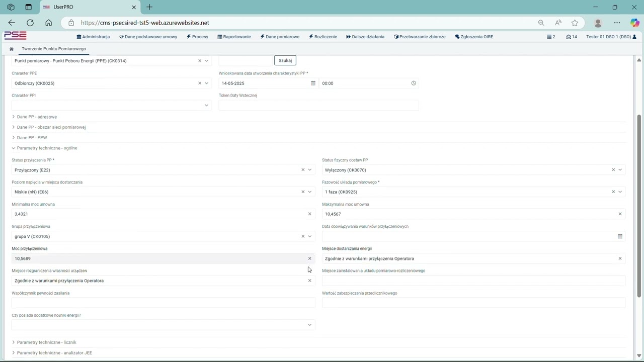The image size is (644, 362).
Task: Open Procesy menu
Action: coord(197,37)
